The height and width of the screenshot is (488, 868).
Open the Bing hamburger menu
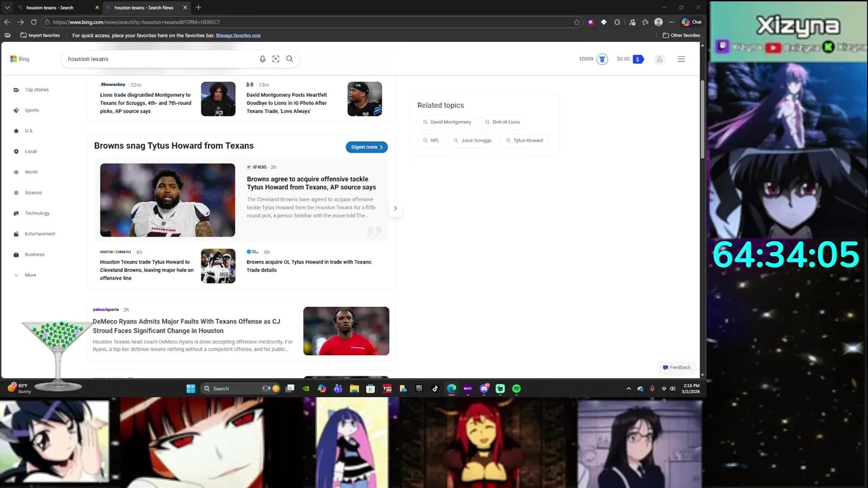[682, 59]
